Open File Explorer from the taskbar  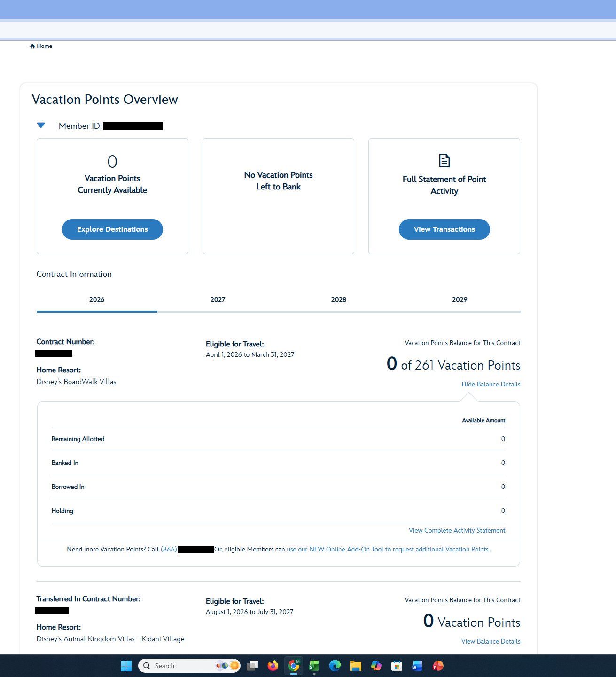(x=356, y=666)
